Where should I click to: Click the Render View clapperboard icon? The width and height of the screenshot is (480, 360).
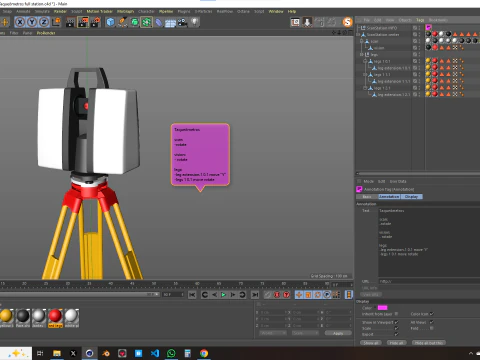(x=70, y=22)
